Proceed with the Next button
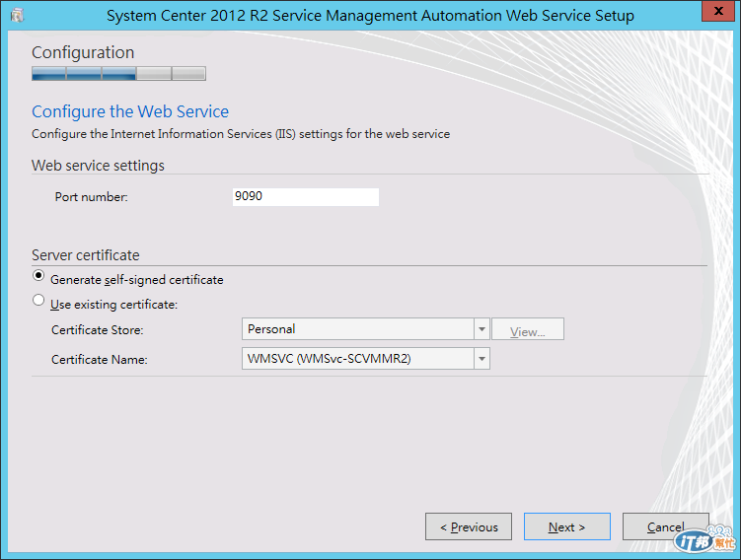The image size is (741, 560). click(567, 526)
